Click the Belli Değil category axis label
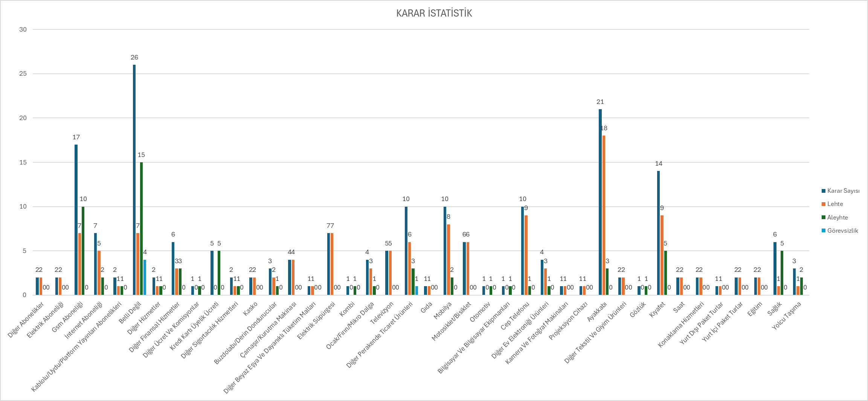This screenshot has height=401, width=868. tap(130, 313)
